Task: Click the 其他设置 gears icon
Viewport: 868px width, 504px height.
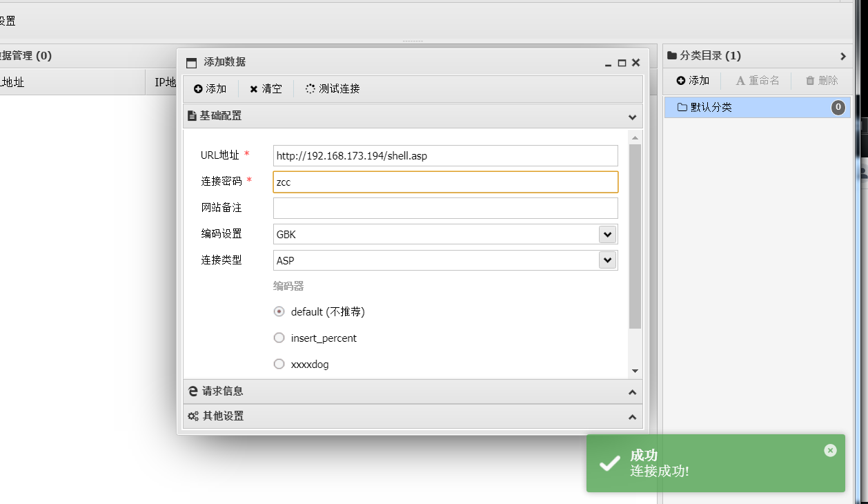Action: click(193, 416)
